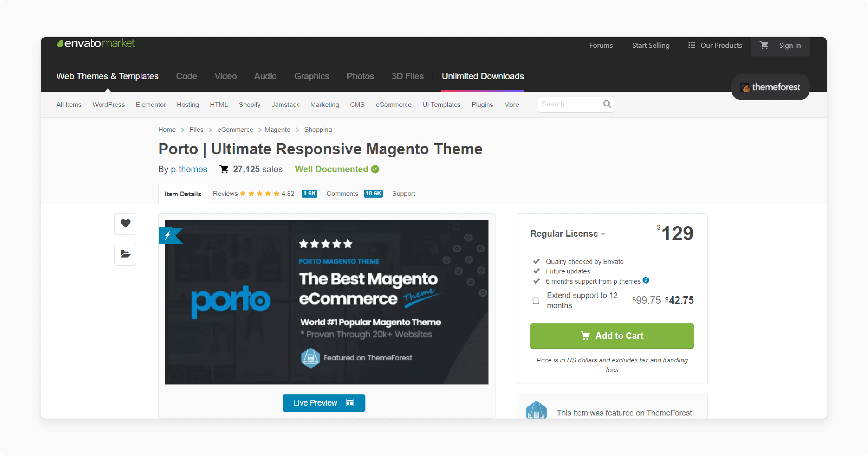
Task: Click the featured ThemeForest badge icon below price box
Action: pyautogui.click(x=536, y=410)
